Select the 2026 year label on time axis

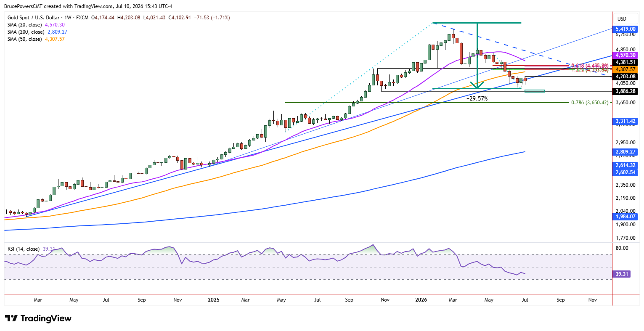coord(421,300)
